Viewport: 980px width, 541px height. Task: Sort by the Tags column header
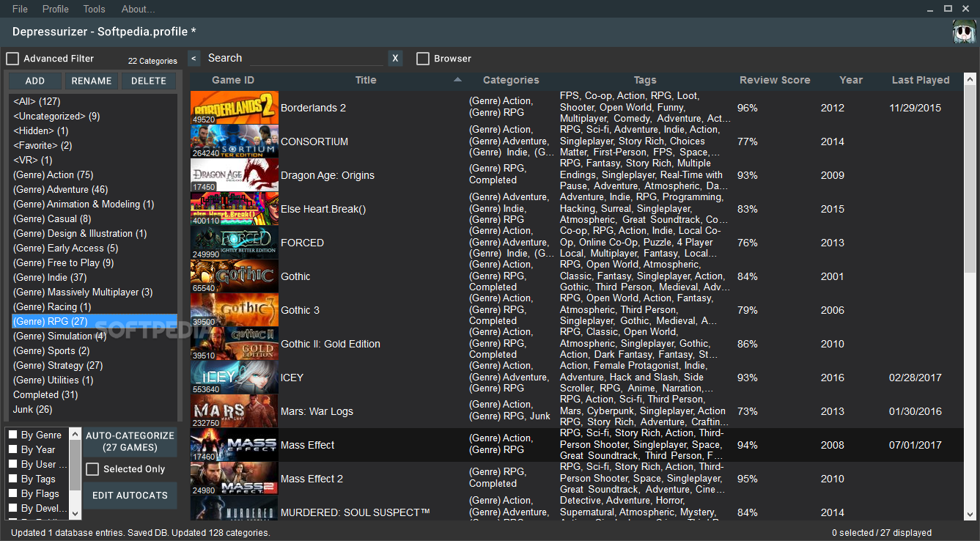[x=645, y=80]
